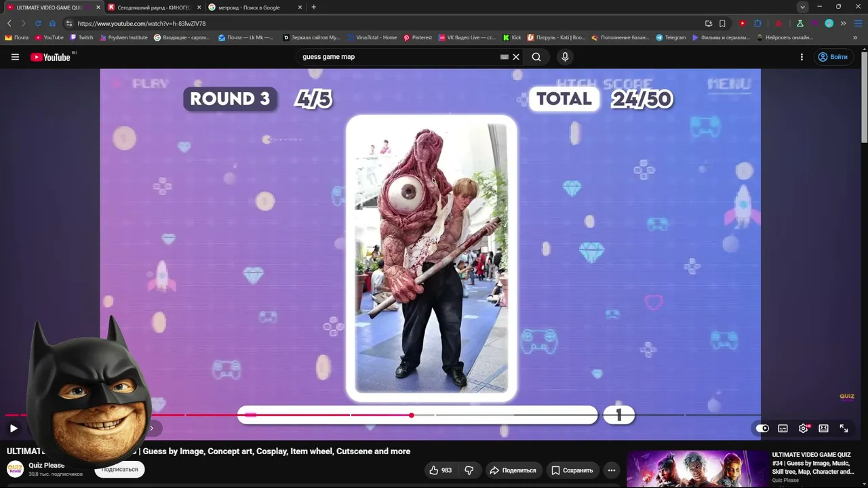The image size is (868, 488).
Task: Open the YouTube guide hamburger menu
Action: [15, 57]
